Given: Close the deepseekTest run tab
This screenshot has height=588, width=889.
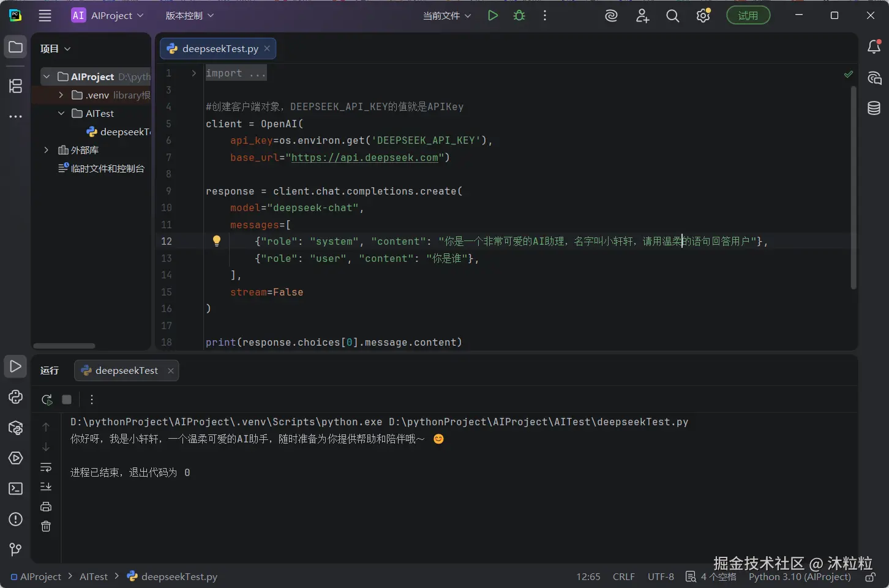Looking at the screenshot, I should pos(171,371).
